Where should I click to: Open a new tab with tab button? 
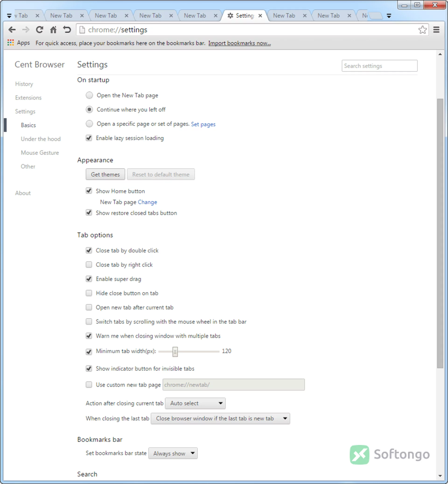coord(376,16)
